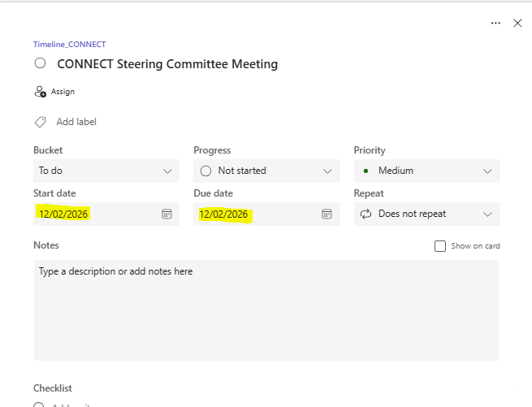The image size is (532, 407).
Task: Open the Start date calendar picker icon
Action: (167, 214)
